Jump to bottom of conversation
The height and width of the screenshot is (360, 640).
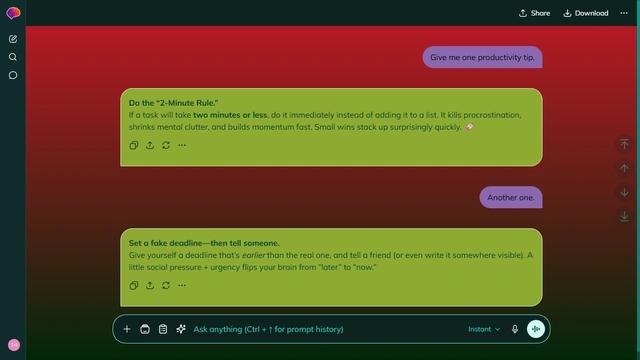point(624,216)
